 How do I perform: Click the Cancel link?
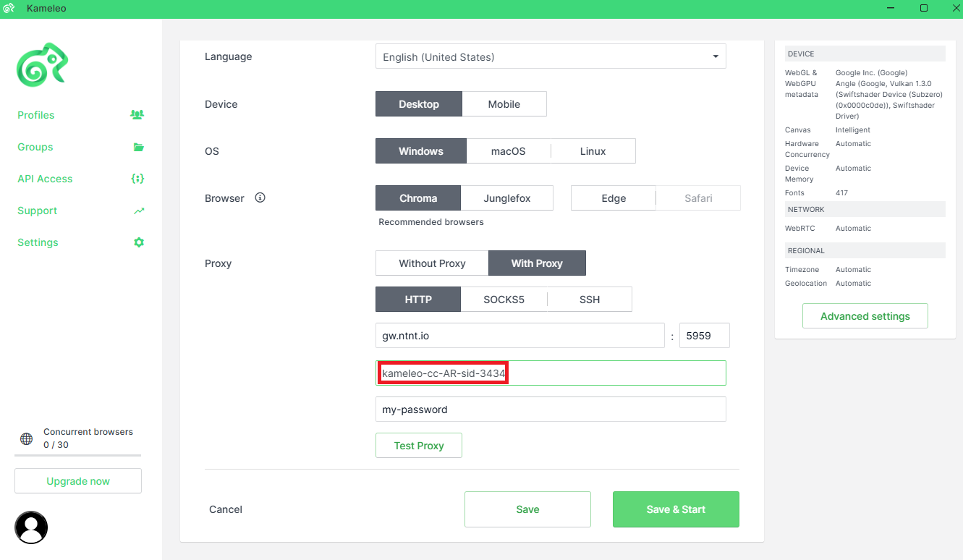point(226,509)
